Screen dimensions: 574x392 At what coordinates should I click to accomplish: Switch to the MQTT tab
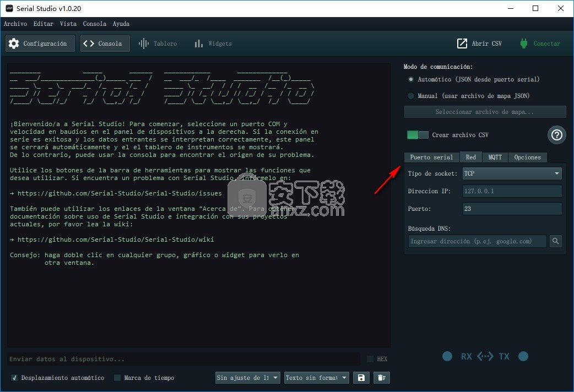(x=495, y=157)
